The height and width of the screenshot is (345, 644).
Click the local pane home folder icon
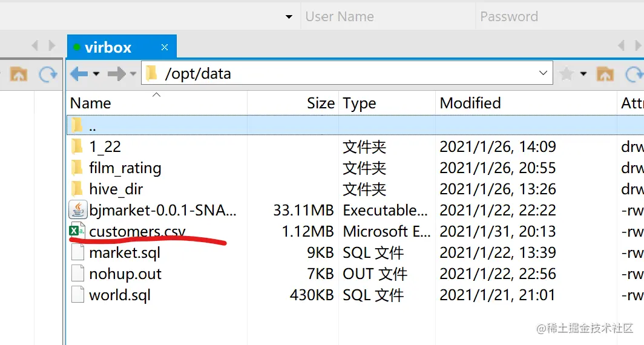pos(19,74)
